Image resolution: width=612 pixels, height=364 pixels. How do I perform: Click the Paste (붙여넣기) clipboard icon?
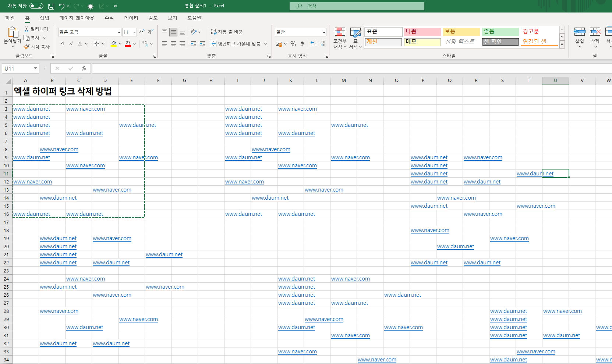13,32
